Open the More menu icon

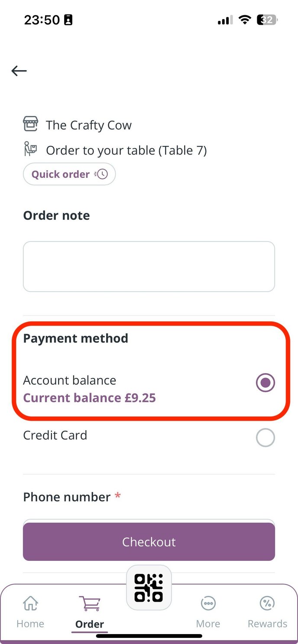point(208,602)
